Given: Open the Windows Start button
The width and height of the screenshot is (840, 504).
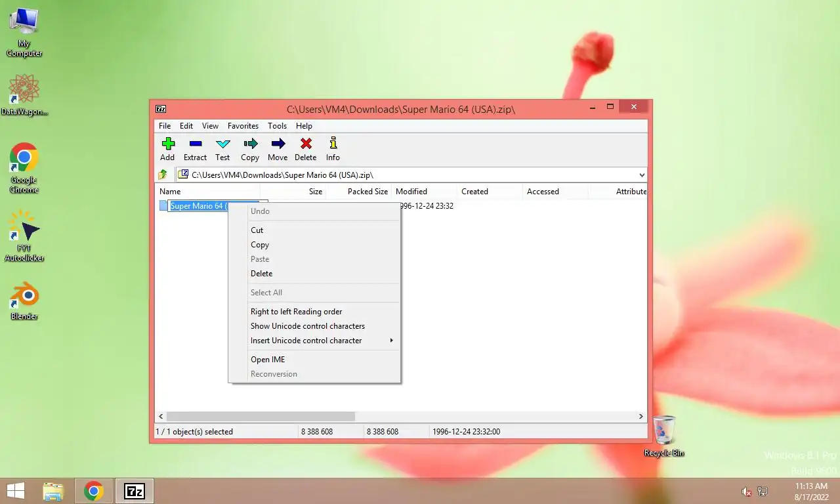Looking at the screenshot, I should [x=16, y=491].
